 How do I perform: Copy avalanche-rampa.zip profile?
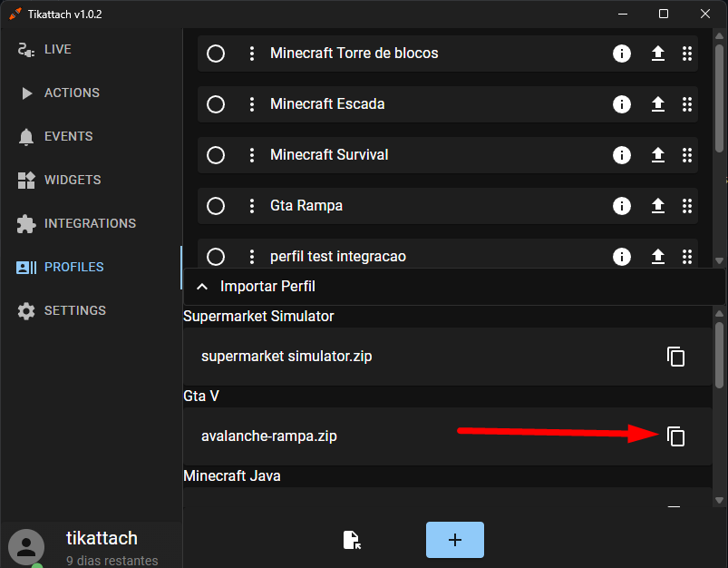tap(676, 436)
